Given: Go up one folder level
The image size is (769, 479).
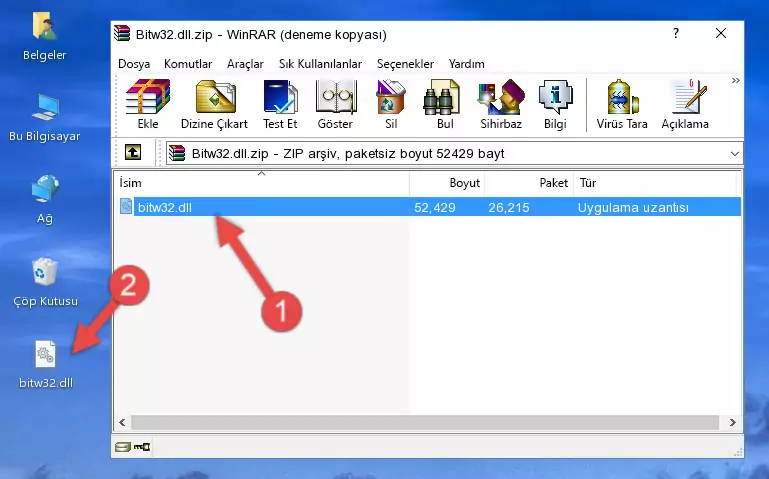Looking at the screenshot, I should tap(133, 152).
